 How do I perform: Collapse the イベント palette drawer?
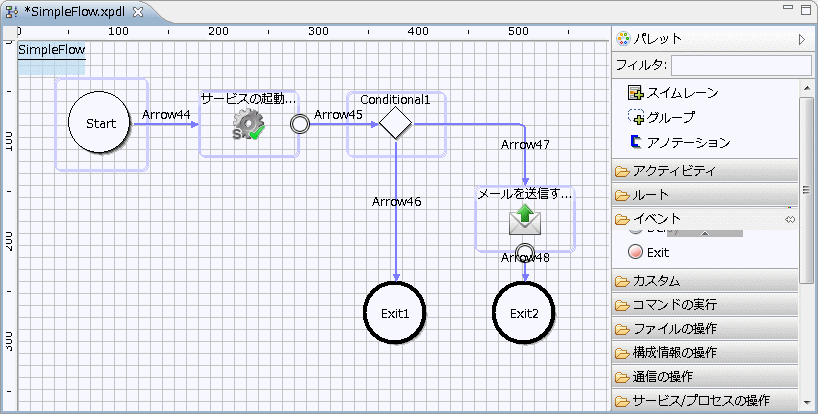pyautogui.click(x=705, y=219)
